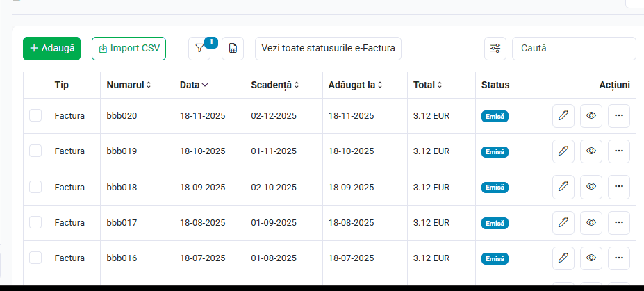Sort by Numarul column header

click(x=129, y=85)
